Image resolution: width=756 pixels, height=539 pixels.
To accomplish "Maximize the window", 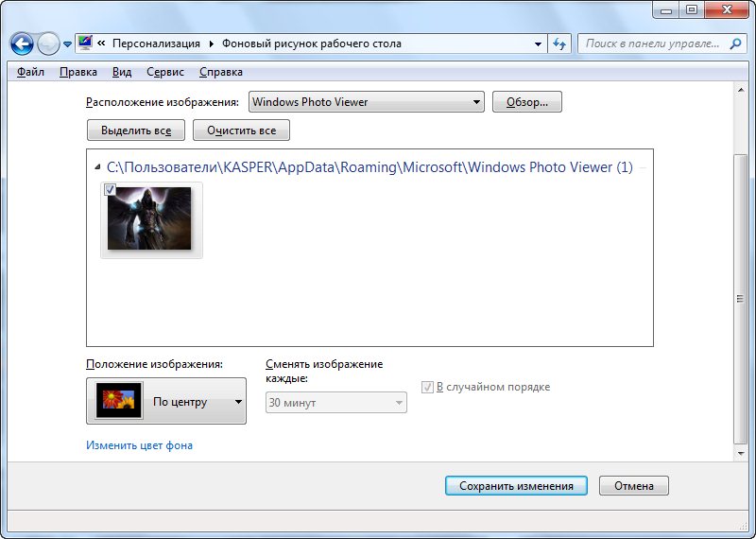I will tap(692, 10).
